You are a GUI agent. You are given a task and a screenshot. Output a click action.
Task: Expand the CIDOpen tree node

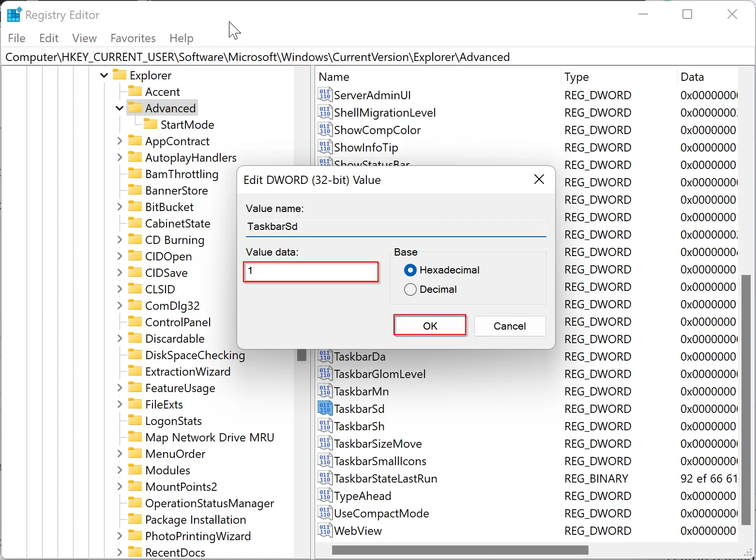pyautogui.click(x=120, y=256)
